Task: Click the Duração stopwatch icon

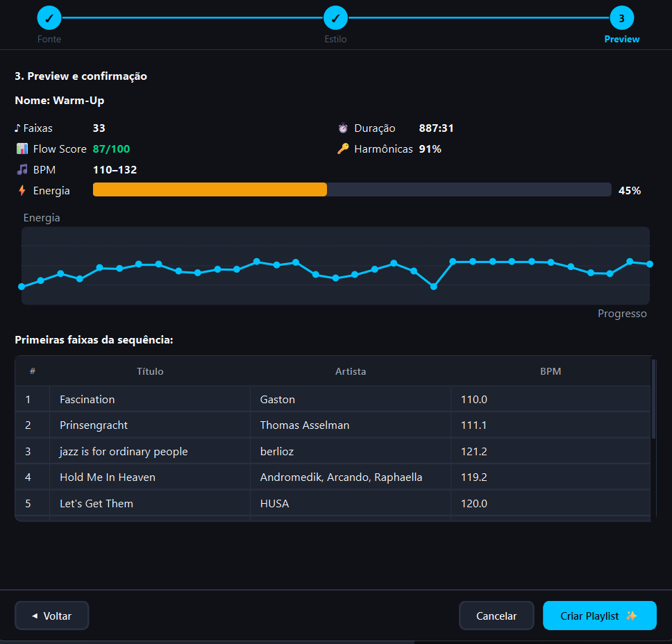Action: [x=343, y=128]
